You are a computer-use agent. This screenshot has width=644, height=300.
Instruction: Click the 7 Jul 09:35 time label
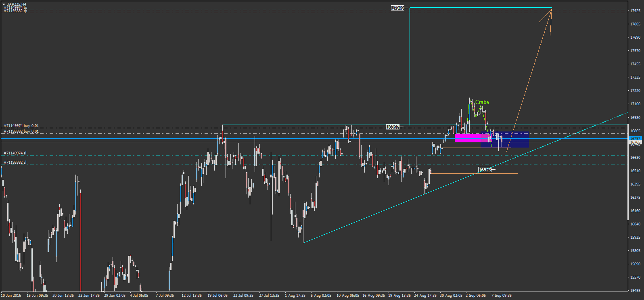165,296
